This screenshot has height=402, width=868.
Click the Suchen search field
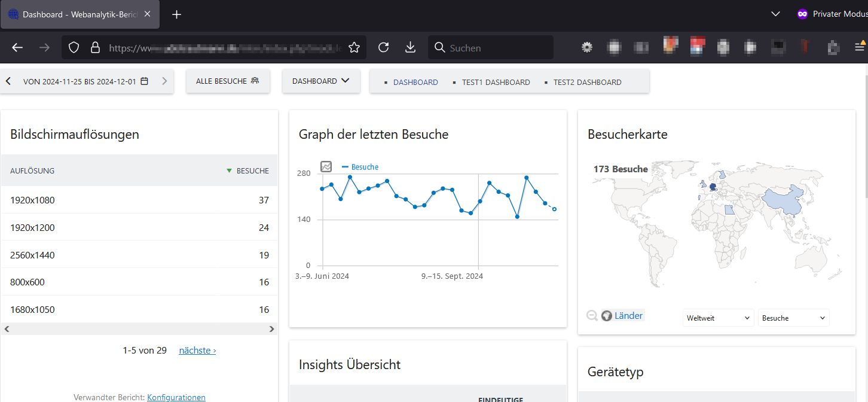click(490, 48)
